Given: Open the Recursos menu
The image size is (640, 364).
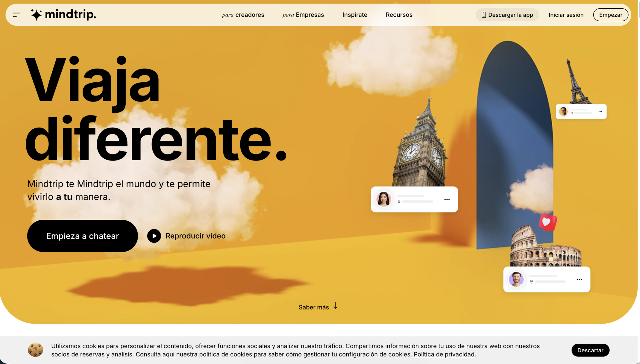Looking at the screenshot, I should tap(399, 15).
